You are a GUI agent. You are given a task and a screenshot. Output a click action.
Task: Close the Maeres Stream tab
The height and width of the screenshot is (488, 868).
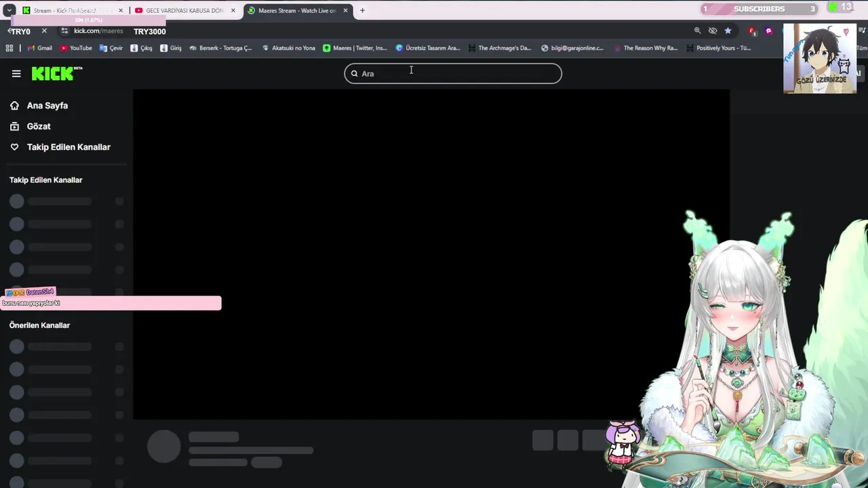[345, 11]
